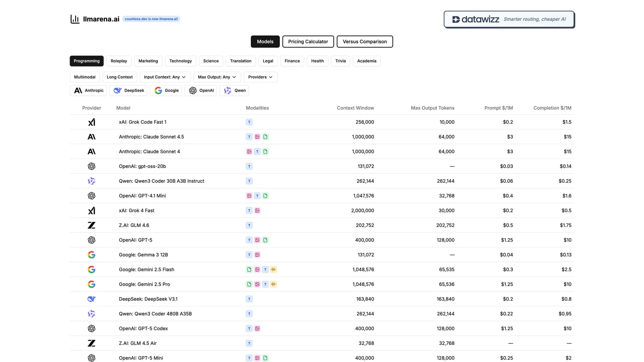
Task: Click the datawizz banner ad
Action: click(x=509, y=19)
